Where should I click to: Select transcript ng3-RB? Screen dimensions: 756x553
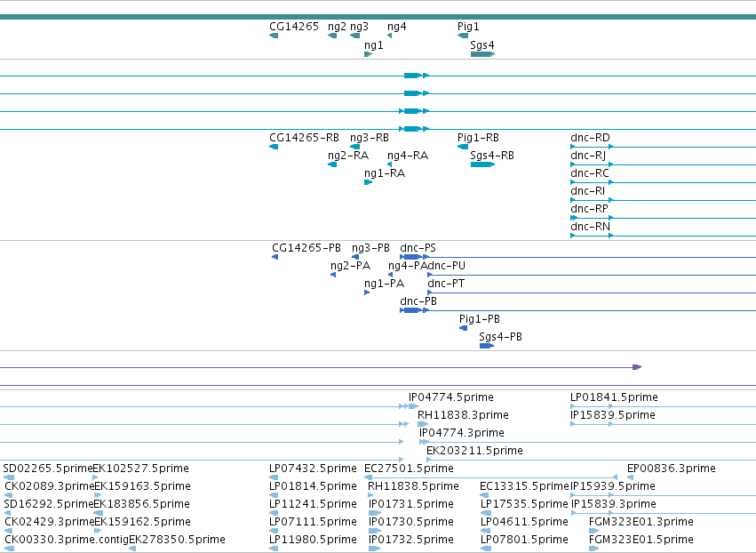coord(370,138)
